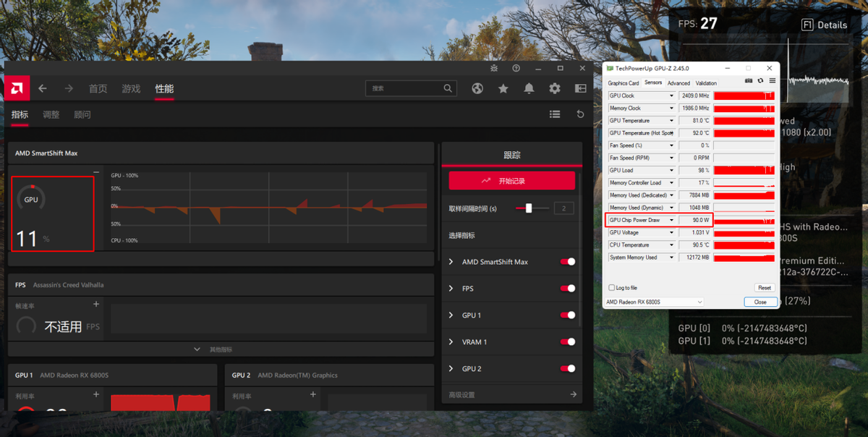Open Graphics Card tab in GPU-Z
The width and height of the screenshot is (868, 437).
(624, 83)
